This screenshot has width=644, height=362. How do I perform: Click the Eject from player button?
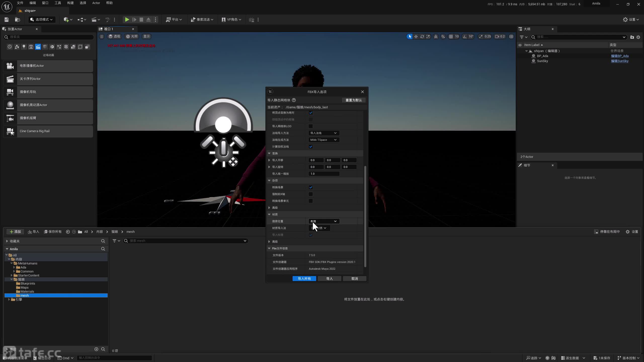[148, 20]
